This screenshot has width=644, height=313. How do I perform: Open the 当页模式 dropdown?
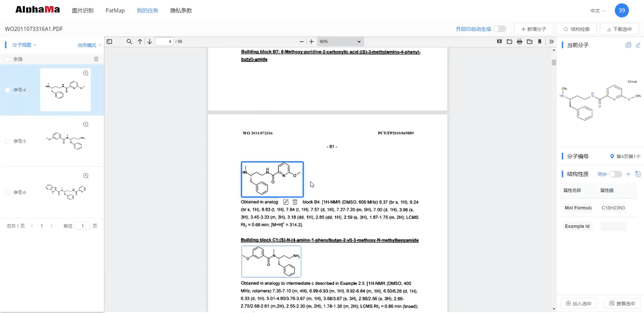[89, 45]
